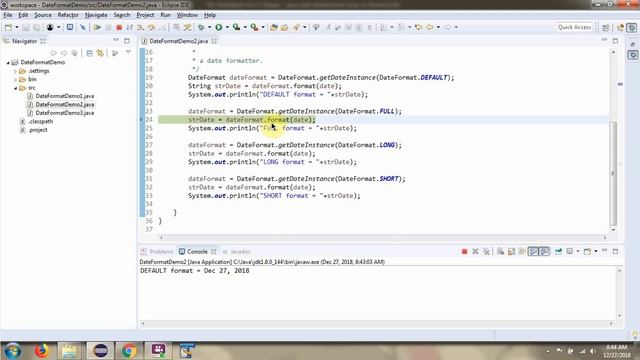The height and width of the screenshot is (360, 640).
Task: Open the File menu
Action: coord(8,15)
